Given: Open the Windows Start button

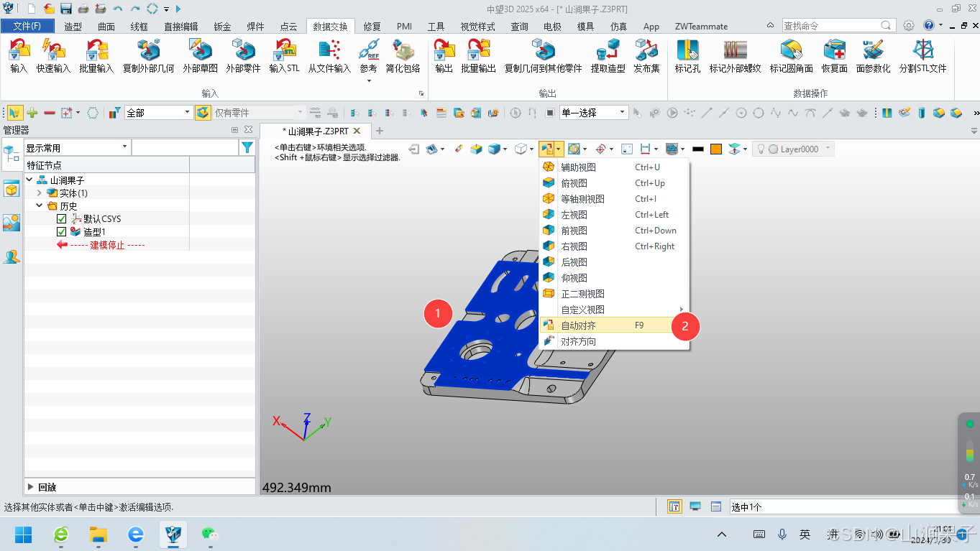Looking at the screenshot, I should point(24,534).
